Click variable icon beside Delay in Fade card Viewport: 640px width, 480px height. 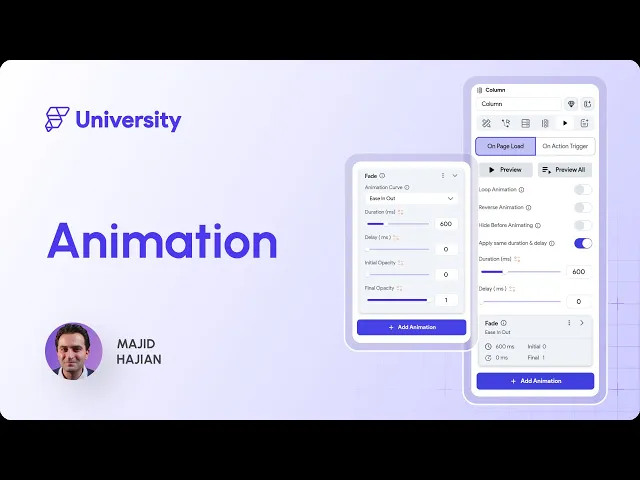[x=396, y=238]
